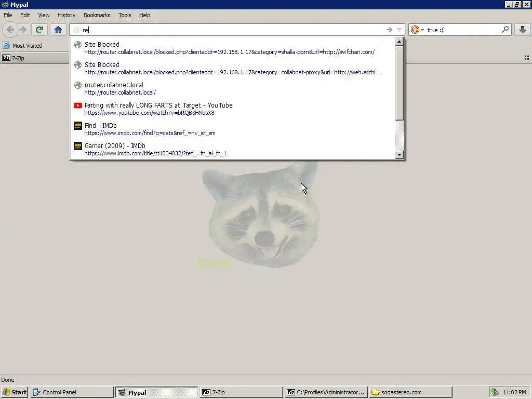Screen dimensions: 532x399
Task: Choose the router.collabnet.local suggestion
Action: click(x=233, y=88)
